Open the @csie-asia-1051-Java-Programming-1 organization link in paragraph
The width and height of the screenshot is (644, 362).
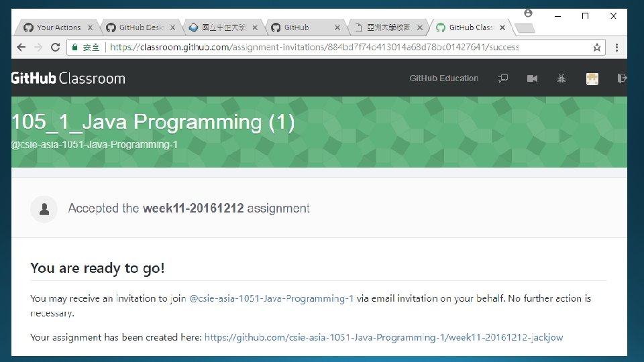coord(271,298)
